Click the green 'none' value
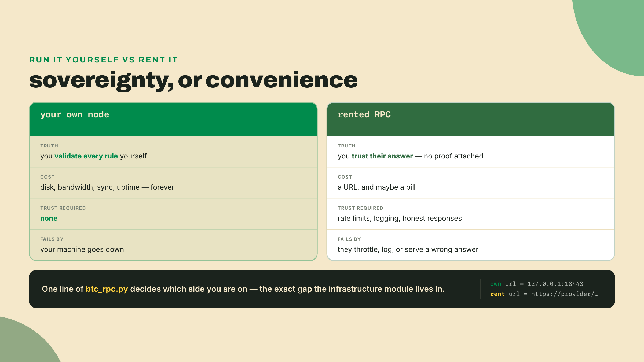 coord(49,218)
